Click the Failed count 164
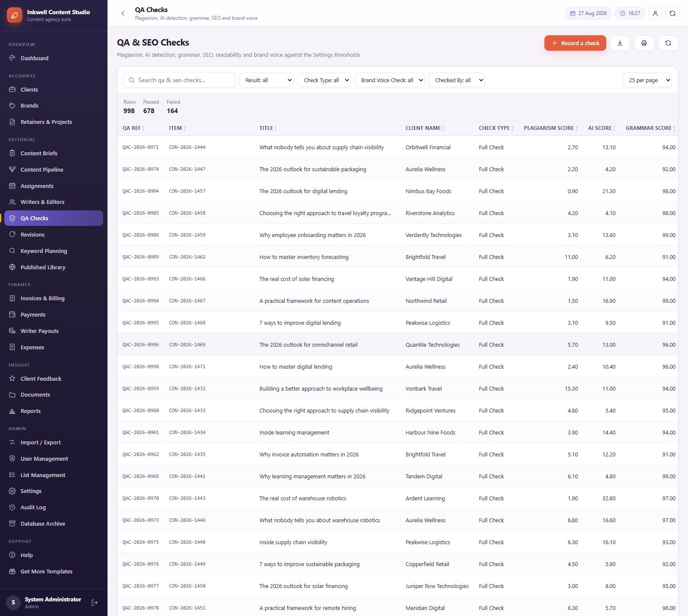Viewport: 688px width, 616px height. [172, 111]
